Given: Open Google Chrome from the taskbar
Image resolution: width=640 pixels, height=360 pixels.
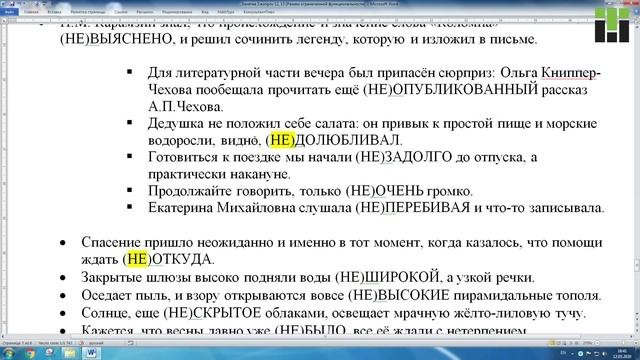Looking at the screenshot, I should (31, 353).
